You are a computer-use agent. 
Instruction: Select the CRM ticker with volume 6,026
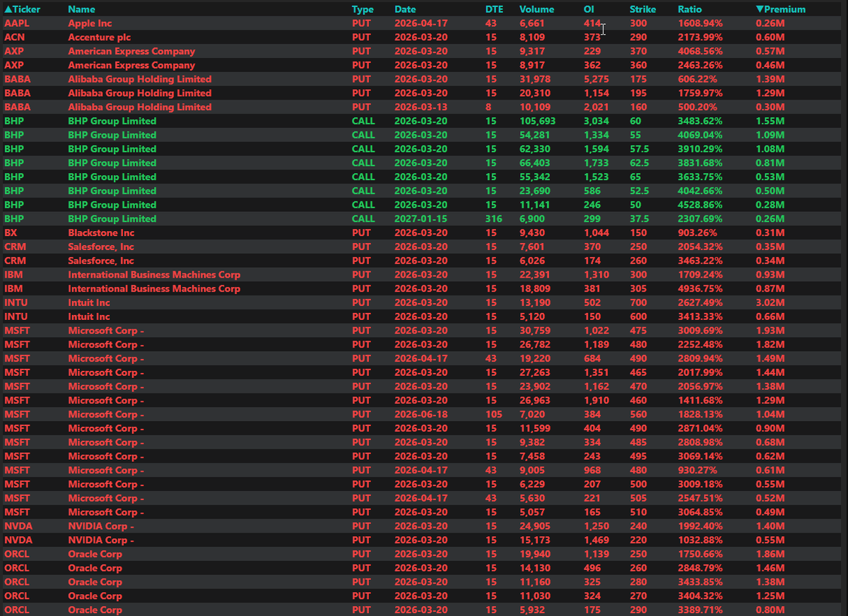15,261
